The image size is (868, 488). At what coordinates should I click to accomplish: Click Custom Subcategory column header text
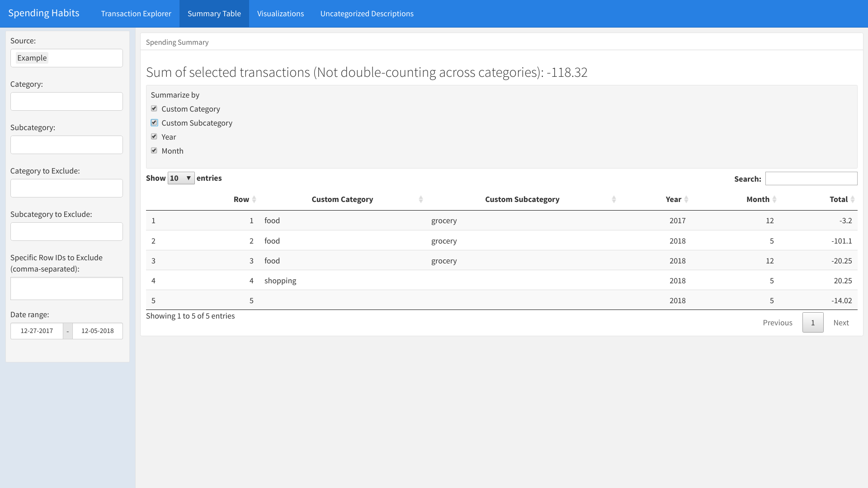(522, 199)
